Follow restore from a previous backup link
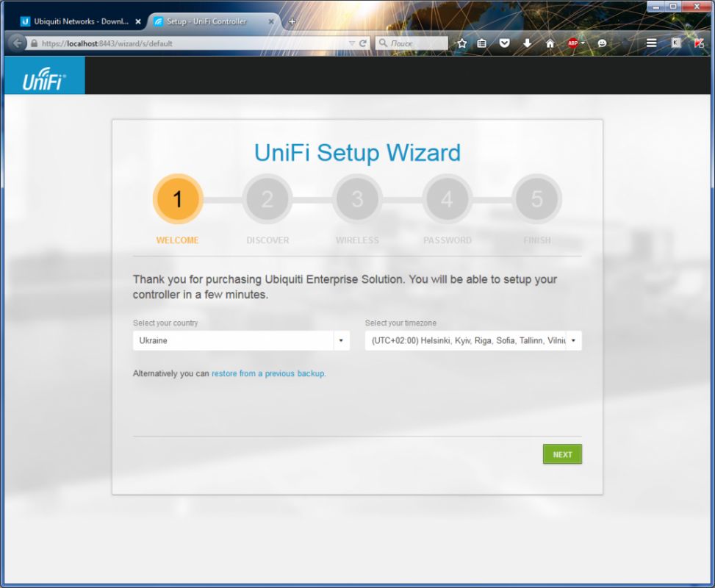Screen dimensions: 715x588 (268, 373)
